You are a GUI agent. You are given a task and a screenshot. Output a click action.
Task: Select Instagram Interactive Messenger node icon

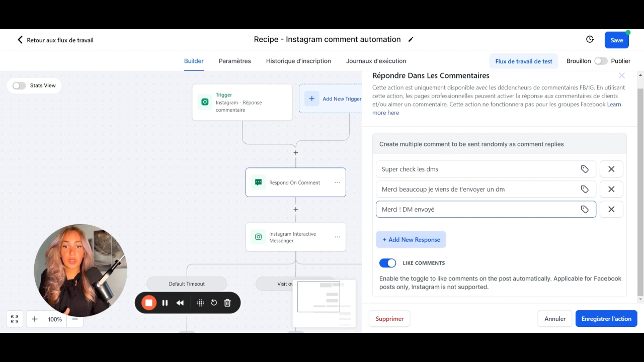click(x=258, y=237)
